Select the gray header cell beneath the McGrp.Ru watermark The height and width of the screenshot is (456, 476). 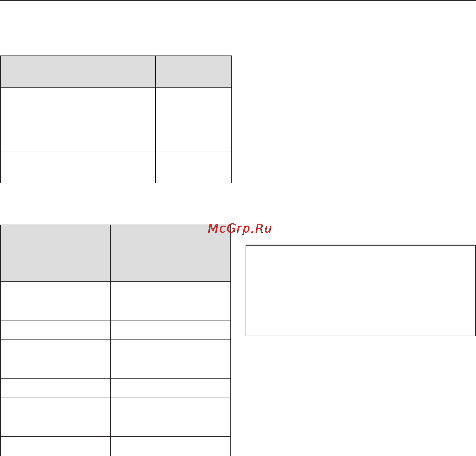click(x=170, y=253)
